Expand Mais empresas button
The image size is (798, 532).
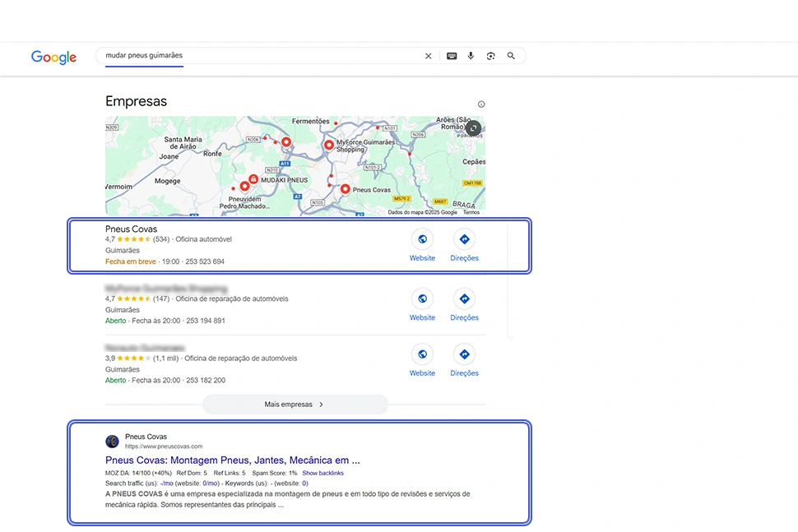[295, 405]
